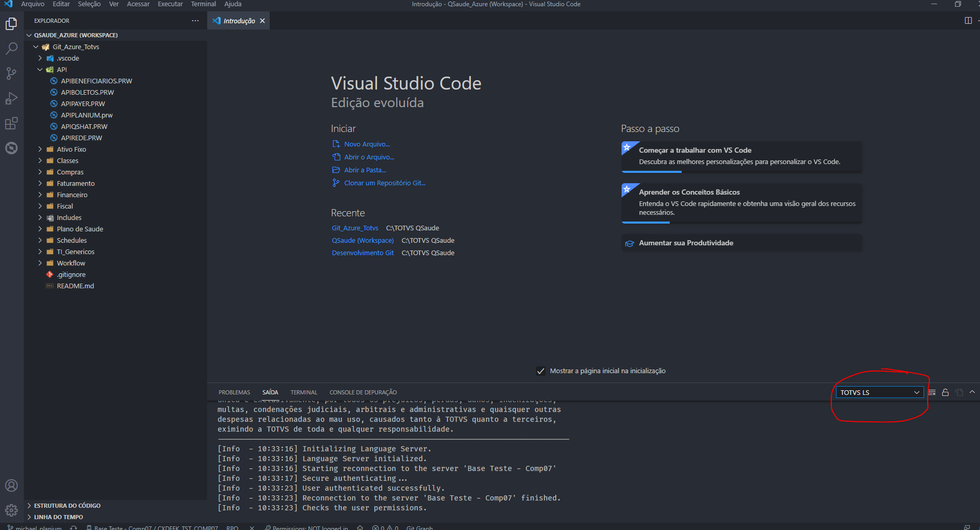Open the Manage settings gear icon
Screen dimensions: 980x530
pyautogui.click(x=11, y=509)
